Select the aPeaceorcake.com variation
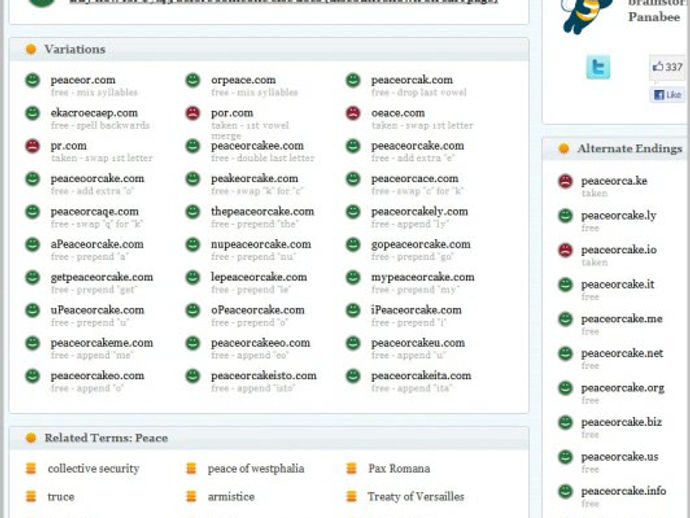The image size is (690, 518). click(97, 245)
